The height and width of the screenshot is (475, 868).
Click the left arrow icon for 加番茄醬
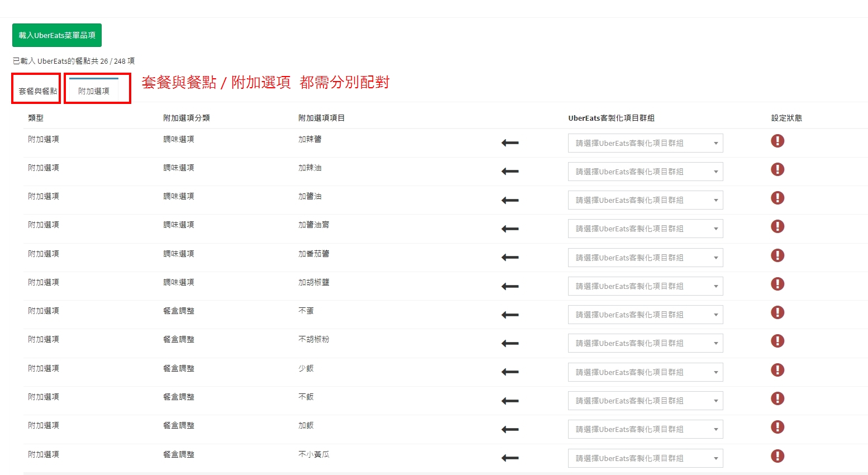coord(510,258)
